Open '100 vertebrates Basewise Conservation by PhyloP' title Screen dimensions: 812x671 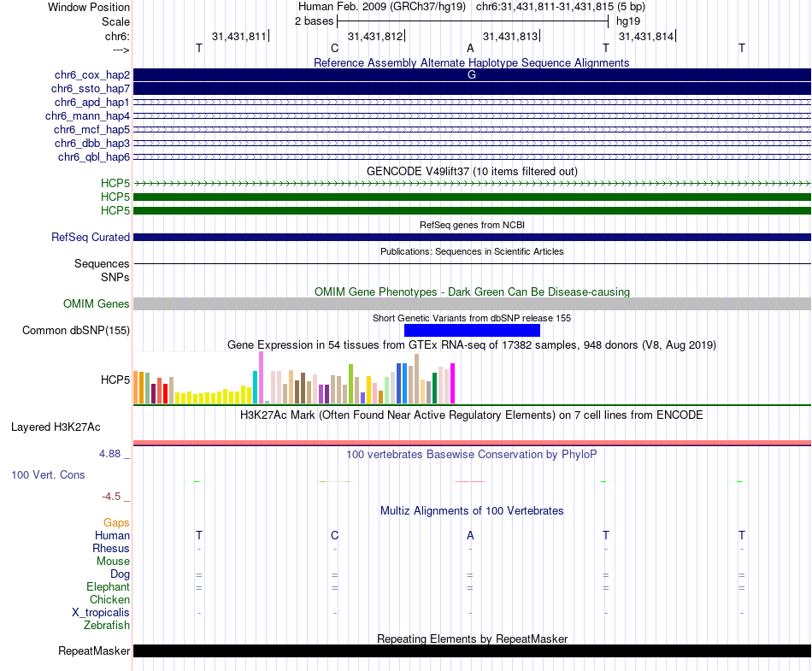(x=472, y=454)
